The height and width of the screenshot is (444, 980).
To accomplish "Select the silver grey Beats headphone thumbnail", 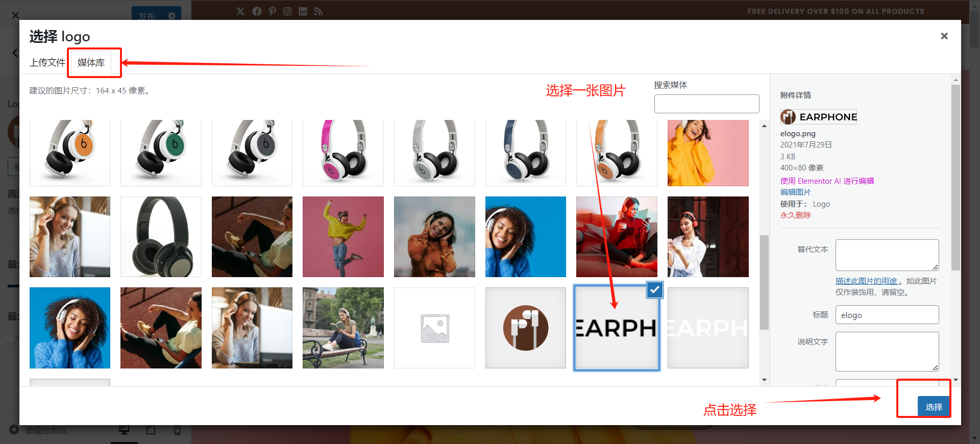I will [434, 153].
